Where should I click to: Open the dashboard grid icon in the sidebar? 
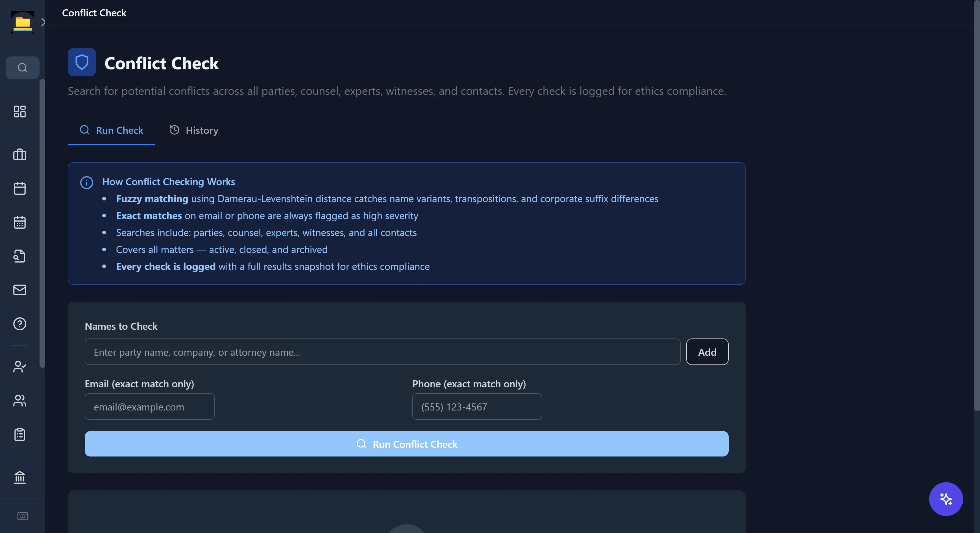coord(20,112)
